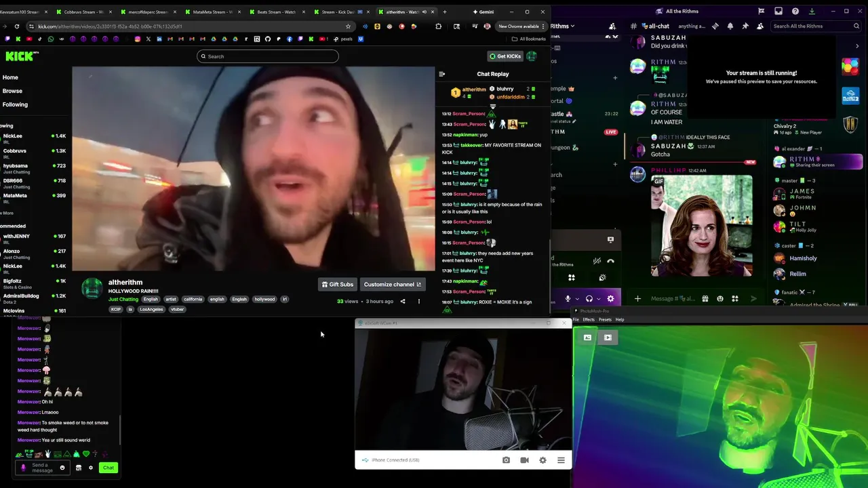Open the Instagram bookmark
This screenshot has height=488, width=868.
point(137,39)
